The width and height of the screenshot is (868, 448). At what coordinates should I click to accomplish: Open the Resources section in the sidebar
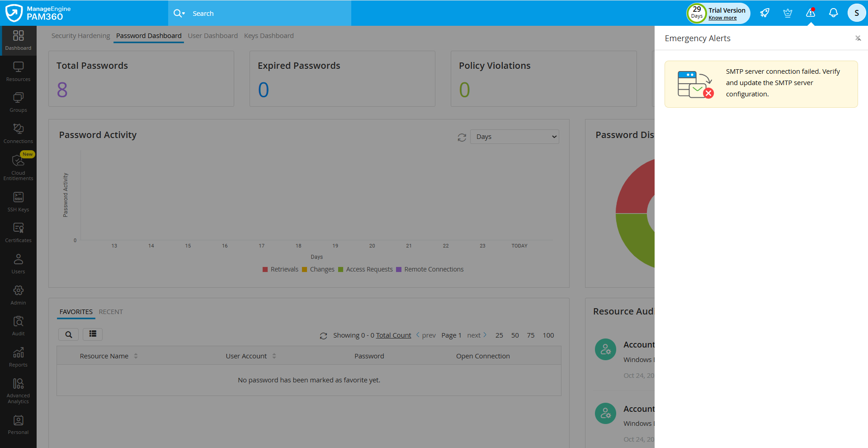[18, 71]
